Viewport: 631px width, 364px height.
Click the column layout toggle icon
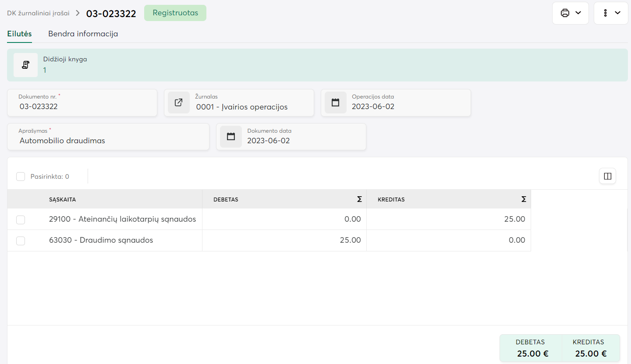(607, 176)
